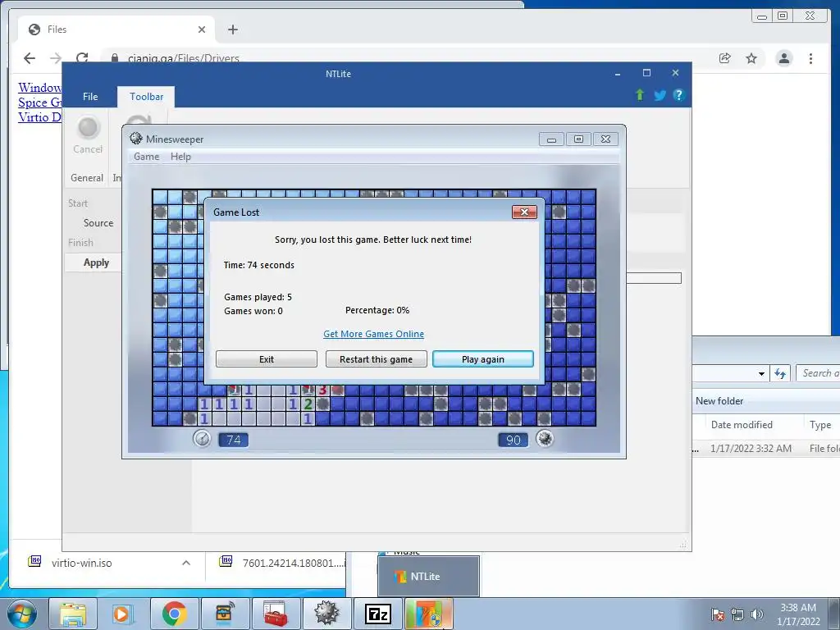Image resolution: width=840 pixels, height=630 pixels.
Task: Select Source in the NTLite sidebar
Action: coord(98,223)
